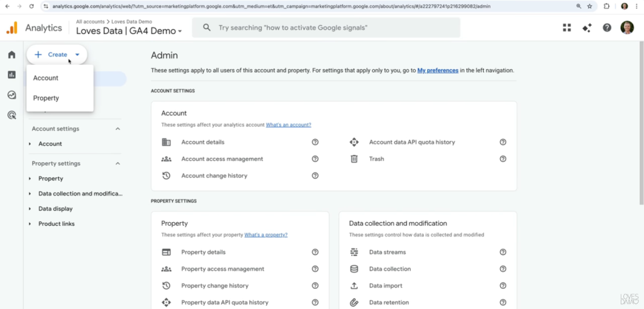
Task: Open the browser three-dot menu
Action: (636, 6)
